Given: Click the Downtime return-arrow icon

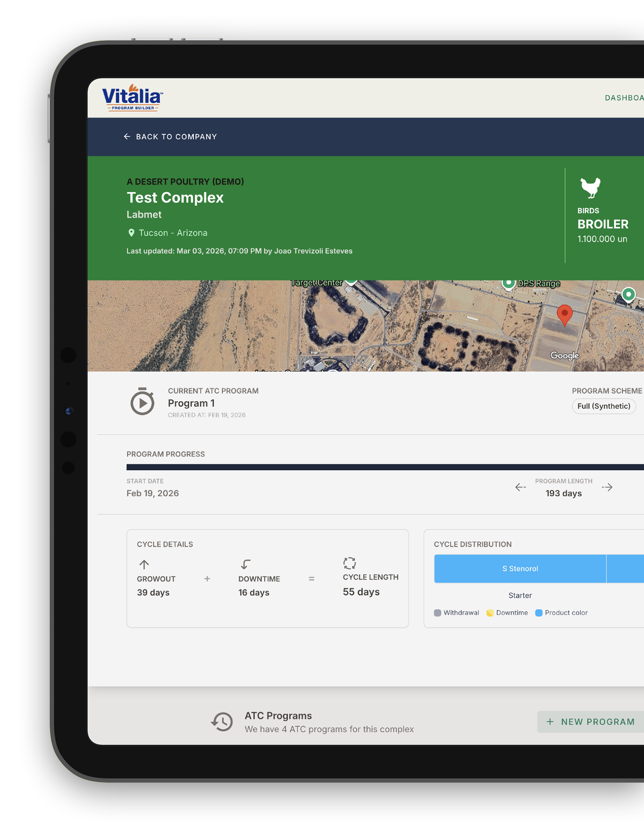Looking at the screenshot, I should [x=246, y=564].
